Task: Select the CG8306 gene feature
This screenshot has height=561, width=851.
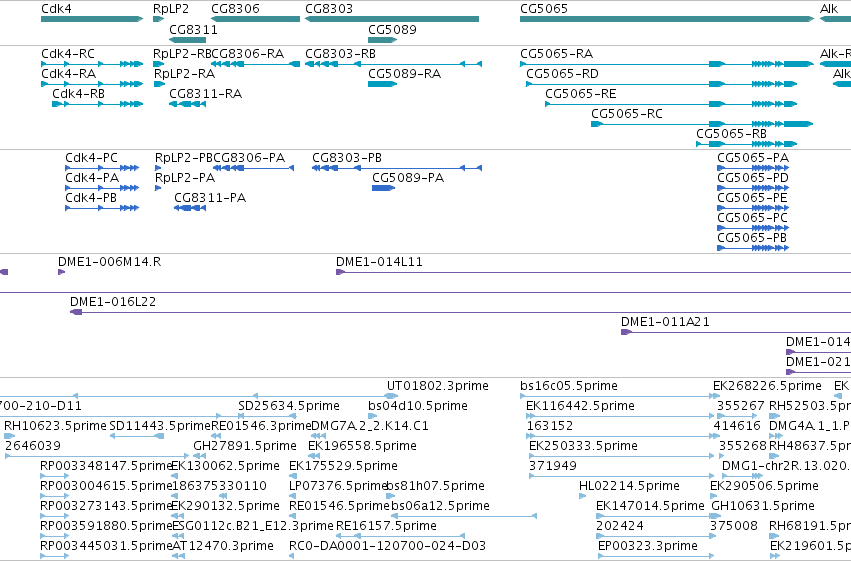Action: click(255, 19)
